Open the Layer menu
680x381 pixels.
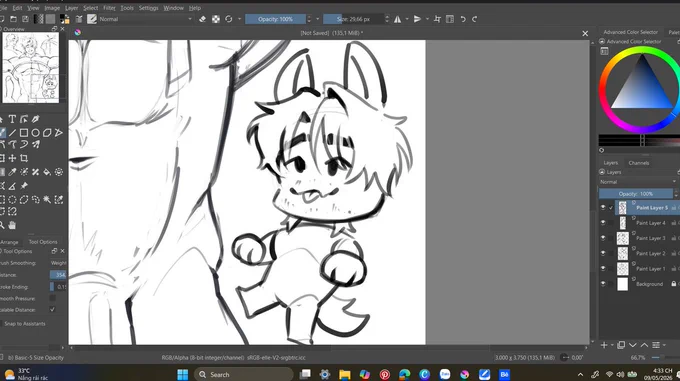tap(72, 8)
